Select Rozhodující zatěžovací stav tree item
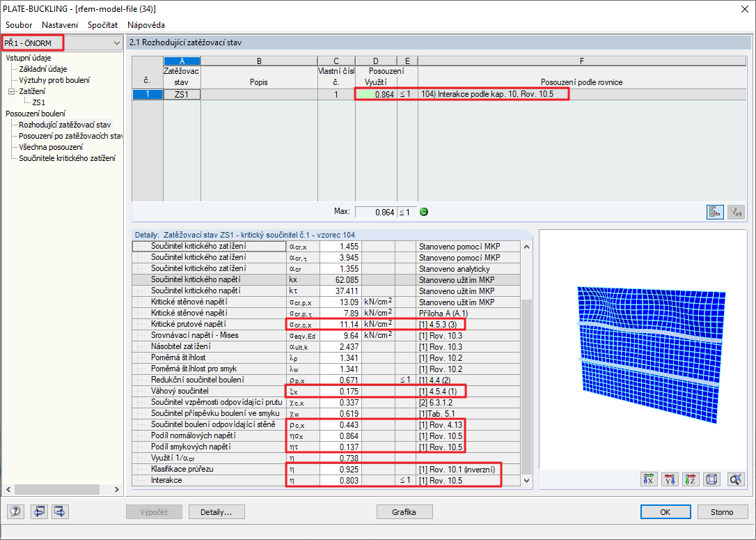This screenshot has height=540, width=756. tap(65, 125)
